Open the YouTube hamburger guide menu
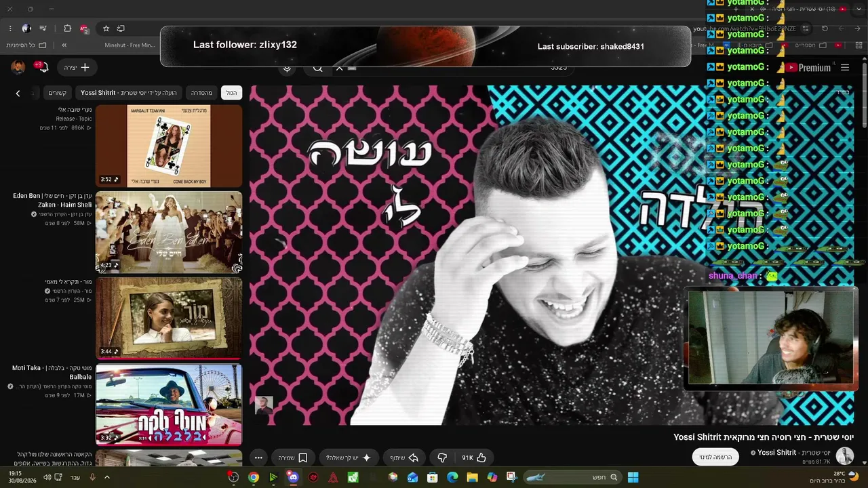The width and height of the screenshot is (868, 488). [x=845, y=68]
